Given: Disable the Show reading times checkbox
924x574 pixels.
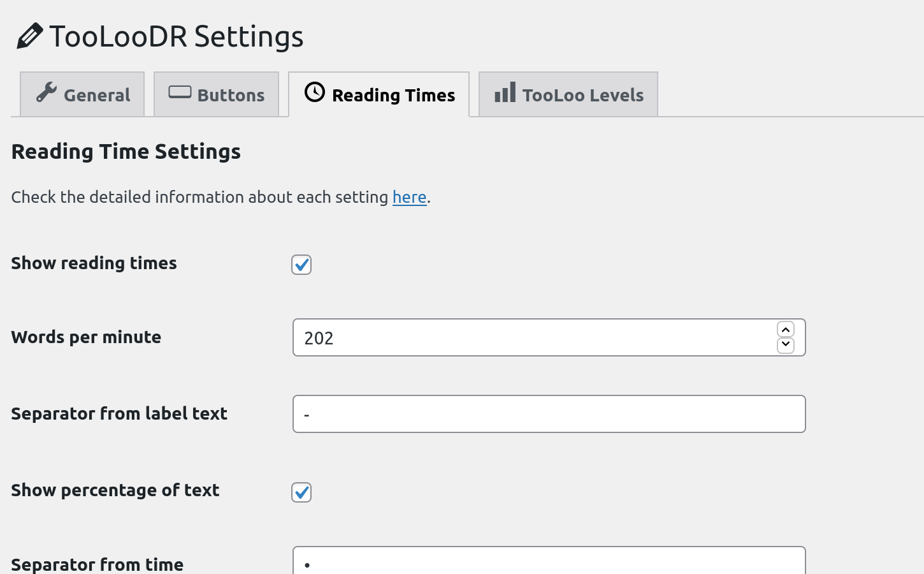Looking at the screenshot, I should pos(301,265).
